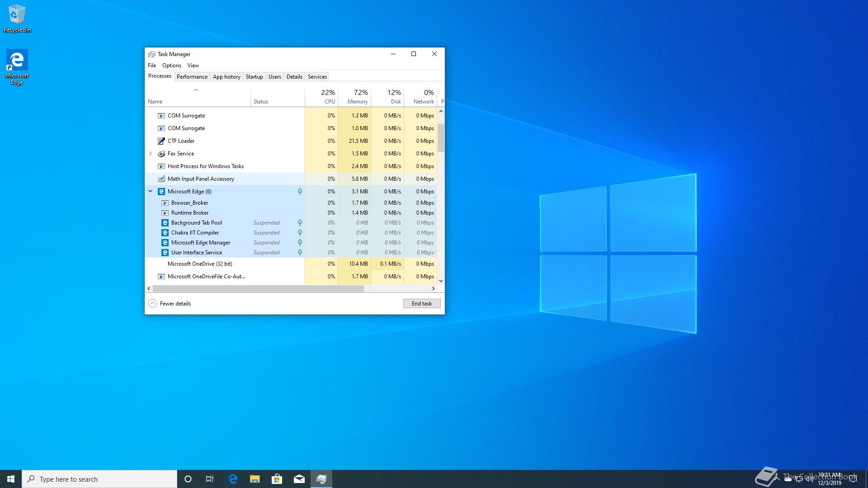Image resolution: width=868 pixels, height=488 pixels.
Task: Click the Microsoft Edge (6) process icon
Action: (161, 192)
